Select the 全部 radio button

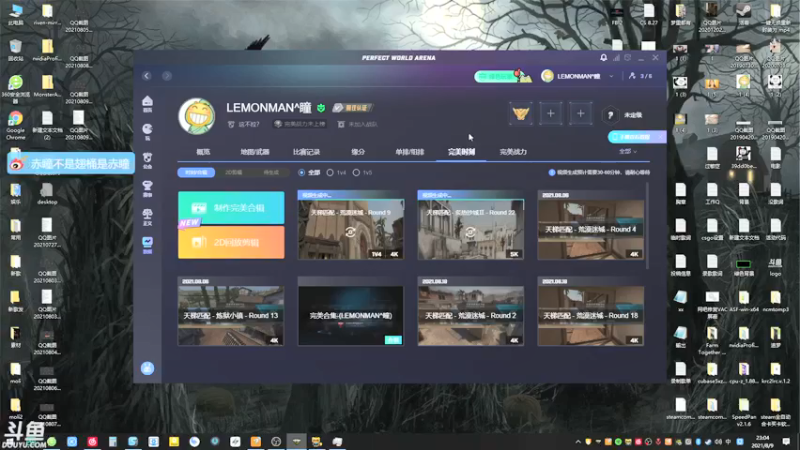[302, 172]
